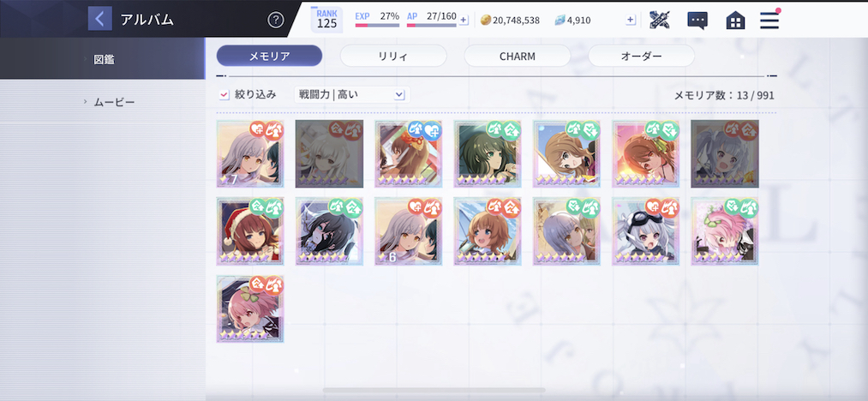Viewport: 868px width, 401px height.
Task: Open the hamburger menu with red dot
Action: click(x=769, y=20)
